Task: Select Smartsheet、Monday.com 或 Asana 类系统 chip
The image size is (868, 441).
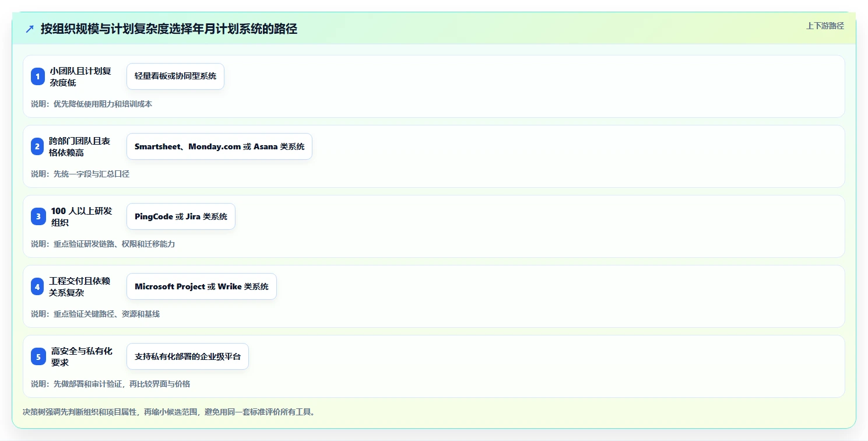Action: click(x=219, y=146)
